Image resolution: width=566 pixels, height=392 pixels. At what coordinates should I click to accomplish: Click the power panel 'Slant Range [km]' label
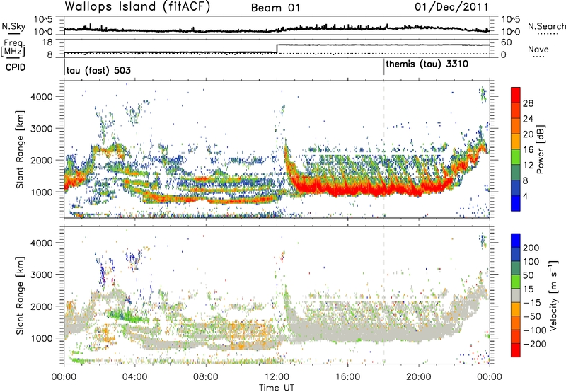(x=20, y=149)
